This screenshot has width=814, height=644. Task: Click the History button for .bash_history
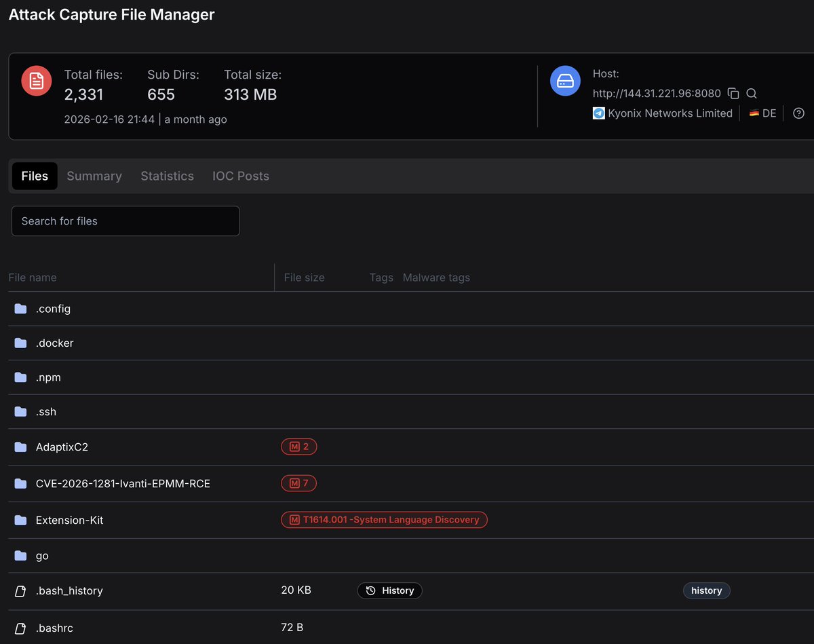[x=390, y=590]
